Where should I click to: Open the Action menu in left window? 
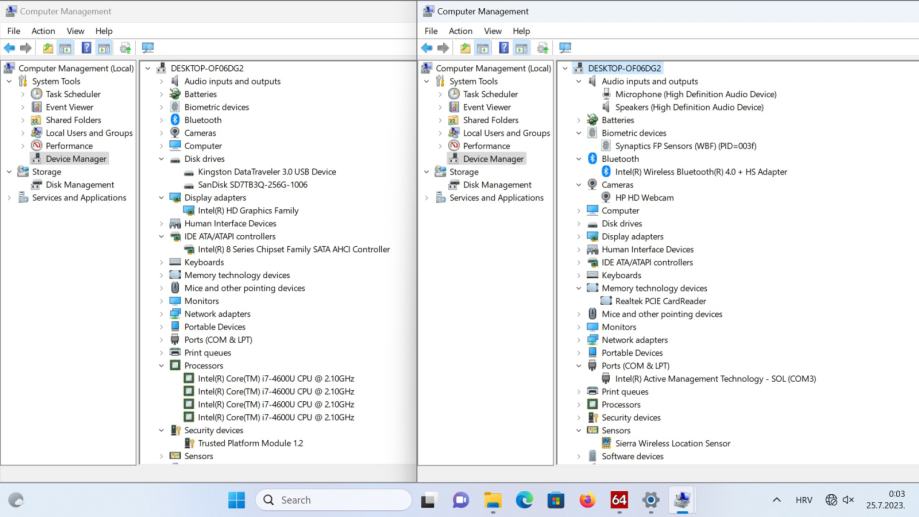point(43,31)
